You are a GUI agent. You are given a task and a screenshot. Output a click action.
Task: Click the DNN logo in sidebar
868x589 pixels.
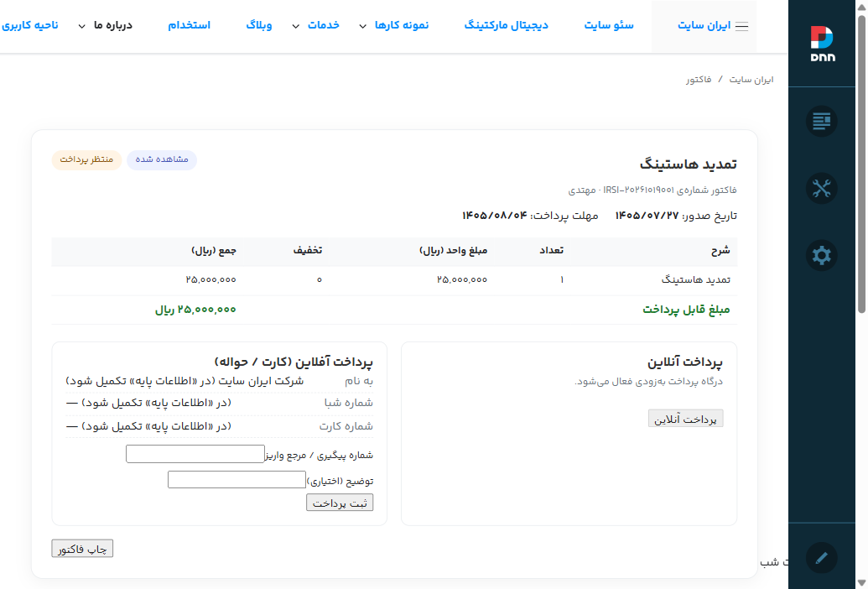point(822,43)
